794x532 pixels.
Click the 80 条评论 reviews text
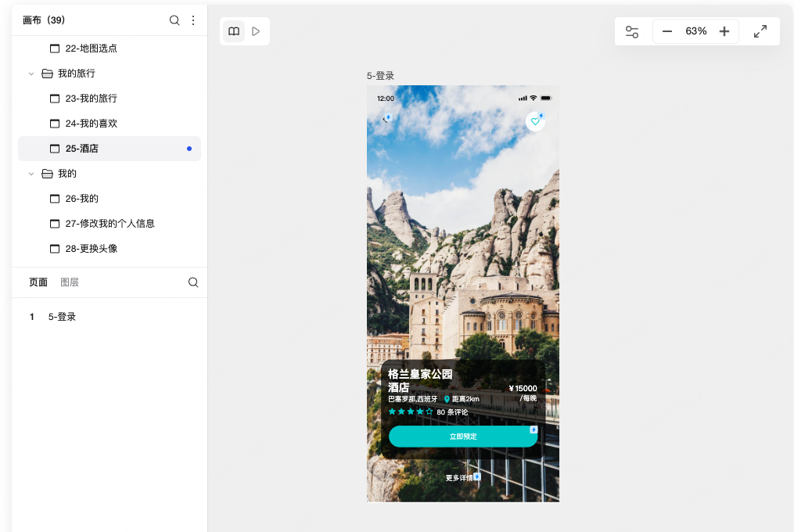[452, 412]
